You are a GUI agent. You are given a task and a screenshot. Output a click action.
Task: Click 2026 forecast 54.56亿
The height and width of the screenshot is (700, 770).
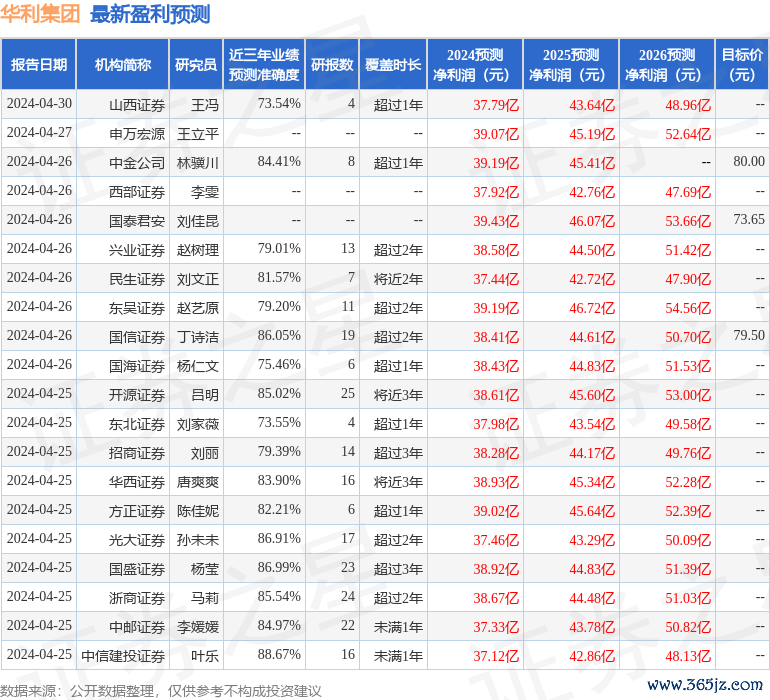[x=688, y=308]
